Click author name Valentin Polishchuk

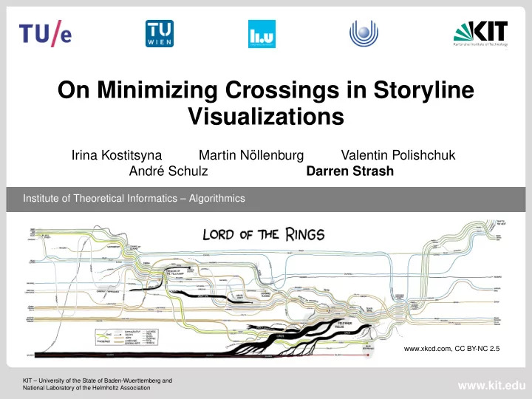(x=398, y=155)
